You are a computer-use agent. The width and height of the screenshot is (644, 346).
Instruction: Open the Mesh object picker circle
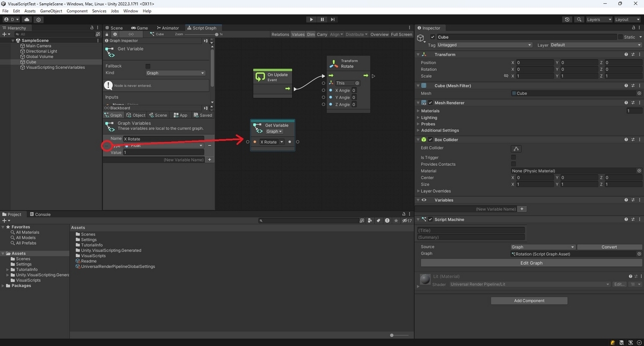tap(639, 93)
